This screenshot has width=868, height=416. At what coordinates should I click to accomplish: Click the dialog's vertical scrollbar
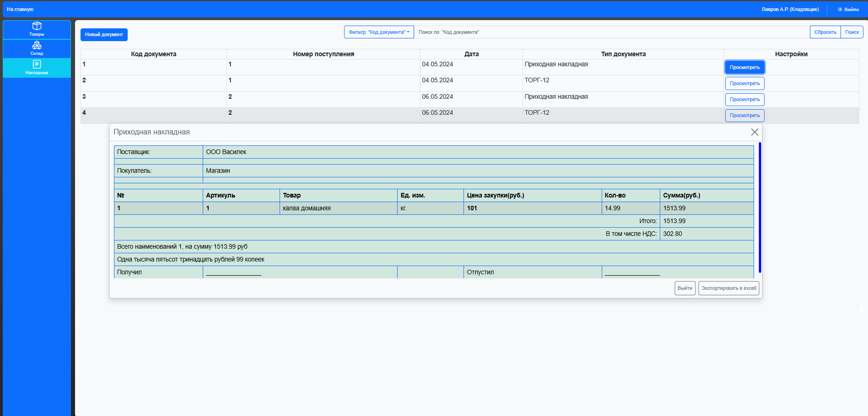pos(760,207)
